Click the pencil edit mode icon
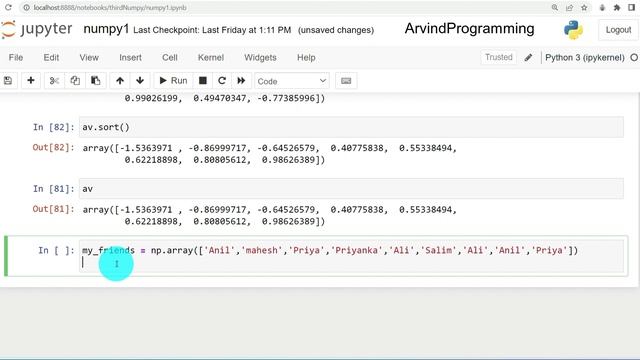640x360 pixels. 529,58
